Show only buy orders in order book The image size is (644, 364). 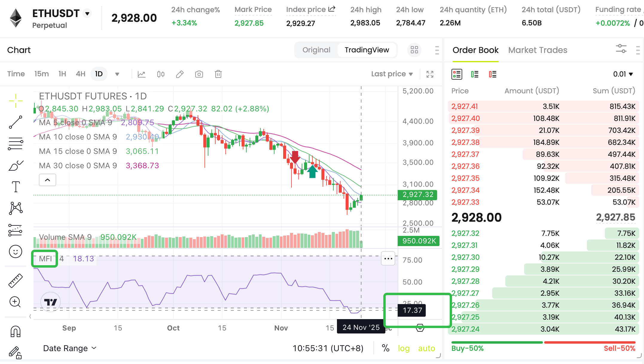[474, 74]
